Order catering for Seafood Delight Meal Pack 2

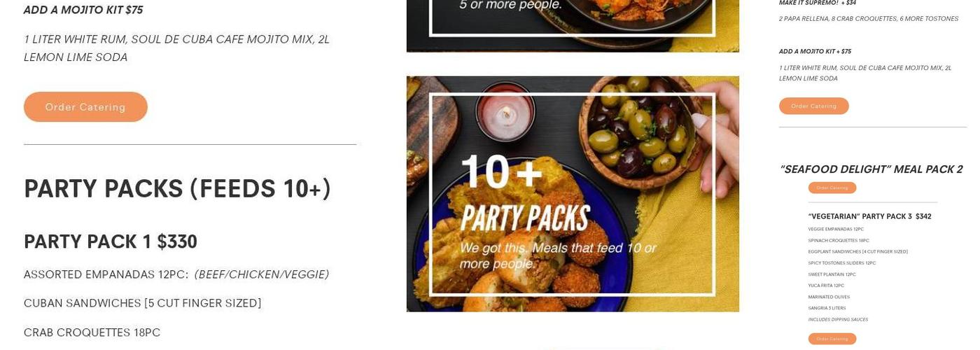point(832,188)
